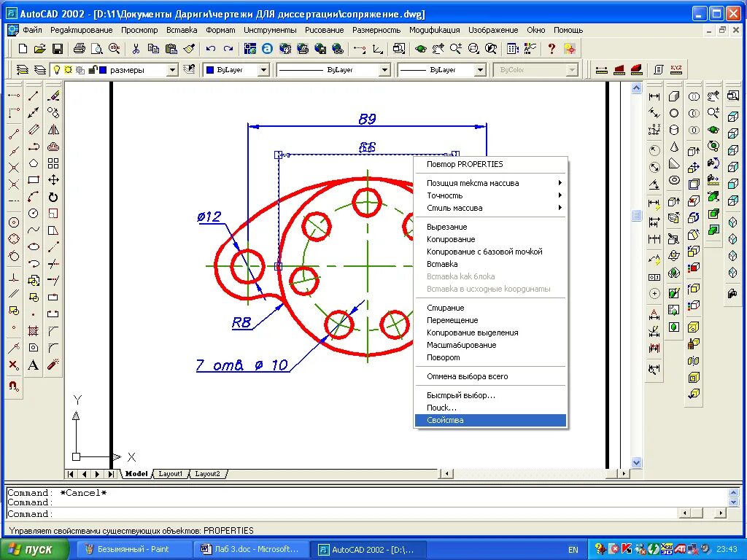The height and width of the screenshot is (560, 747).
Task: Switch to the Layout1 tab
Action: click(170, 474)
